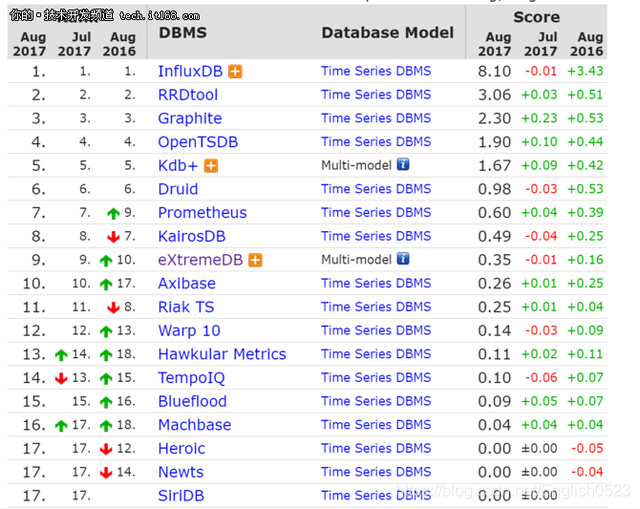Viewport: 640px width, 509px height.
Task: Click Time Series DBMS in the KairosDB row
Action: point(376,236)
